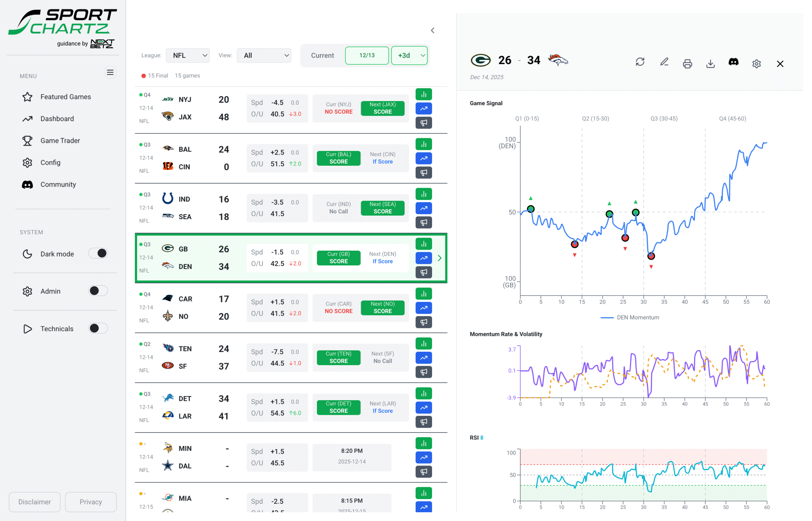Viewport: 812px width, 521px height.
Task: Print the game chart
Action: coord(687,64)
